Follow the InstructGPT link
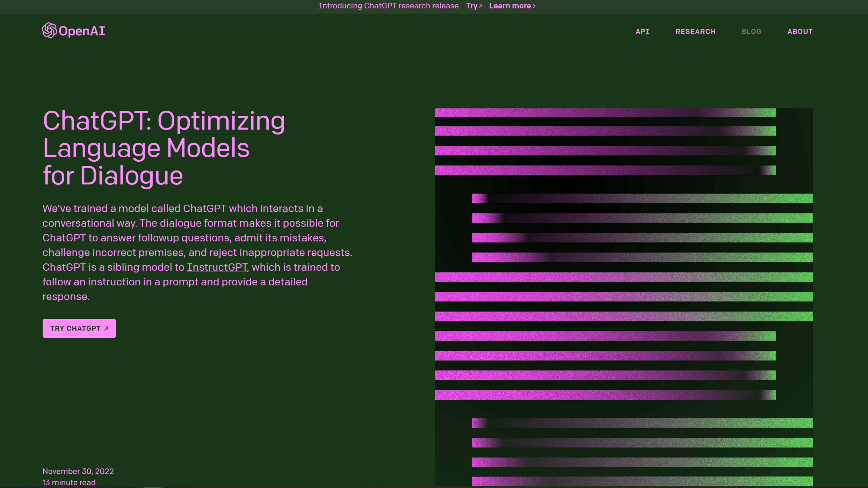Image resolution: width=868 pixels, height=488 pixels. point(217,267)
